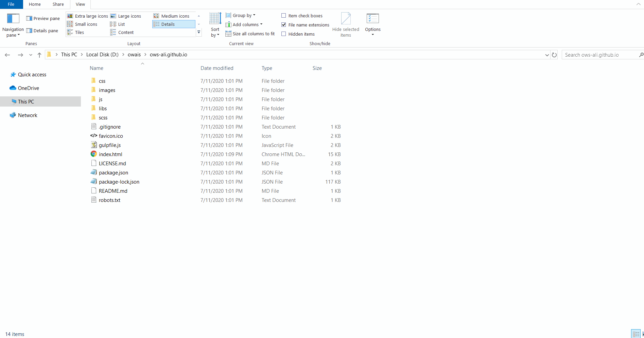Select Large icons layout
This screenshot has height=338, width=644.
tap(126, 16)
